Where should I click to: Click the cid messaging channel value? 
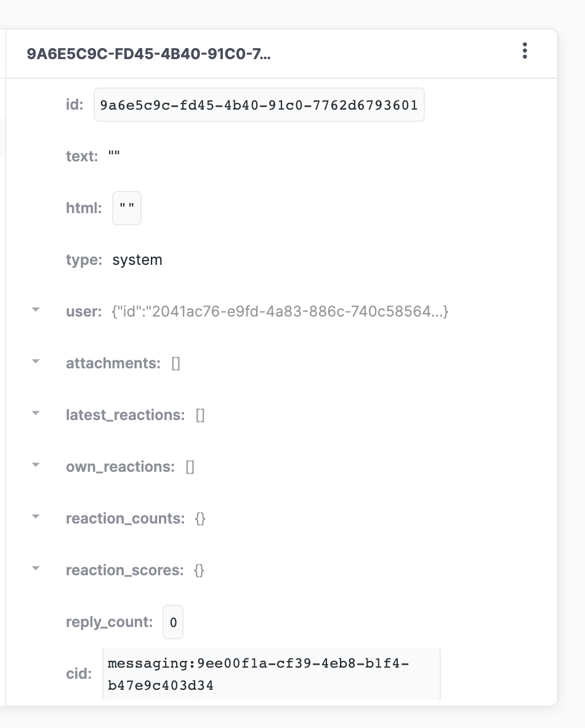coord(271,673)
